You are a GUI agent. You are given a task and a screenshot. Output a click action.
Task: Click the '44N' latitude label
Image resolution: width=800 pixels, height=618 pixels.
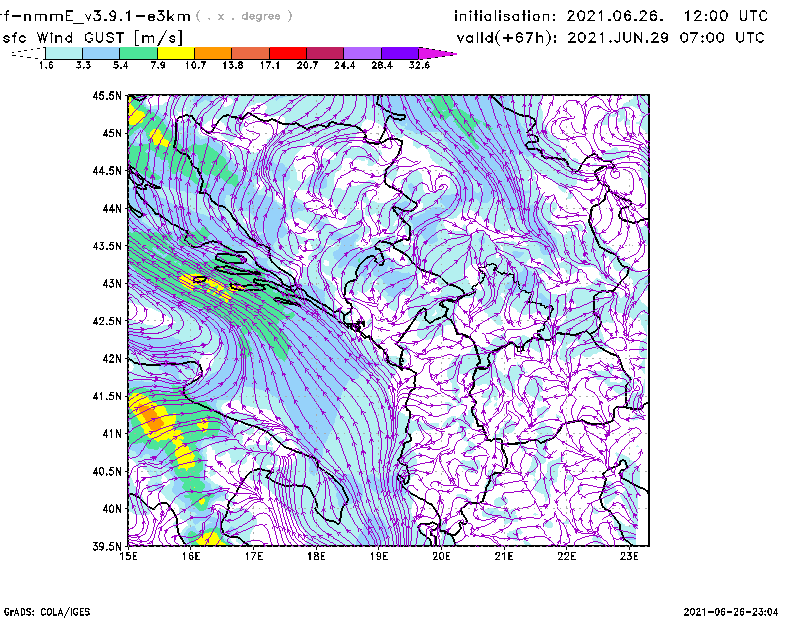(x=112, y=208)
